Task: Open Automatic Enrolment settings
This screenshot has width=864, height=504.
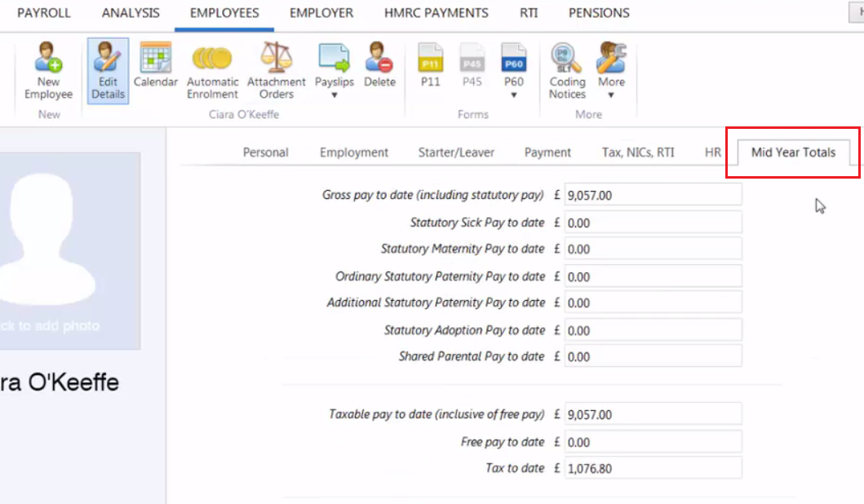Action: point(212,70)
